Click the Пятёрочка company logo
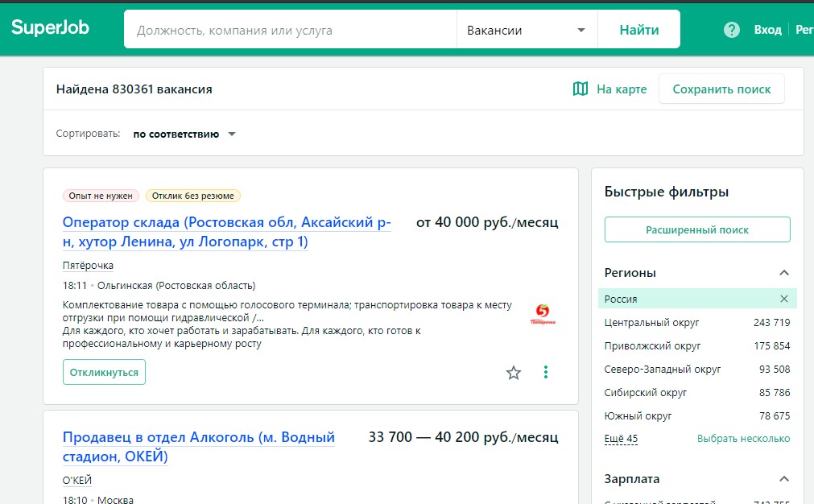 tap(543, 314)
